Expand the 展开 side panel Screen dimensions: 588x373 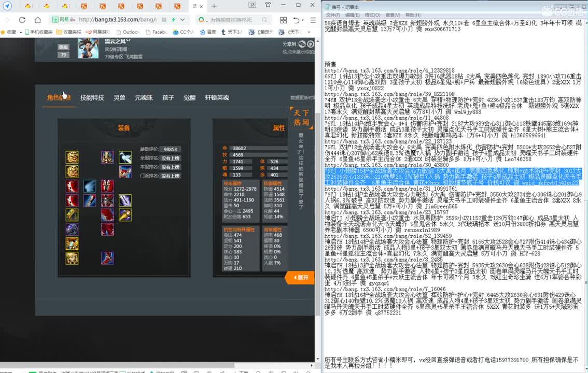300,278
